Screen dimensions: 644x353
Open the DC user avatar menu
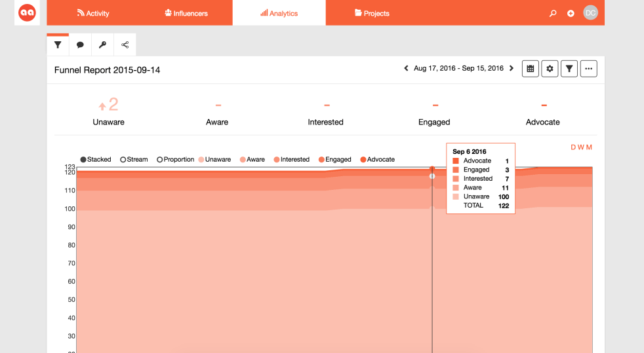click(591, 12)
